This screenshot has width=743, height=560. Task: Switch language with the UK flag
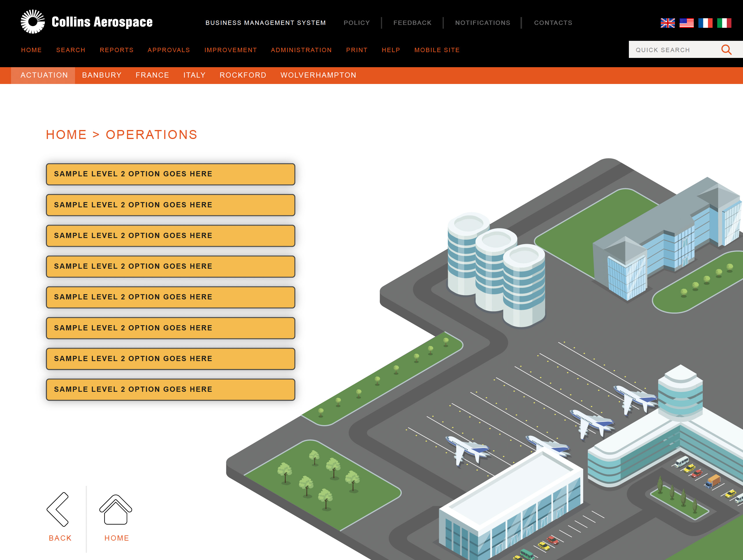(667, 23)
